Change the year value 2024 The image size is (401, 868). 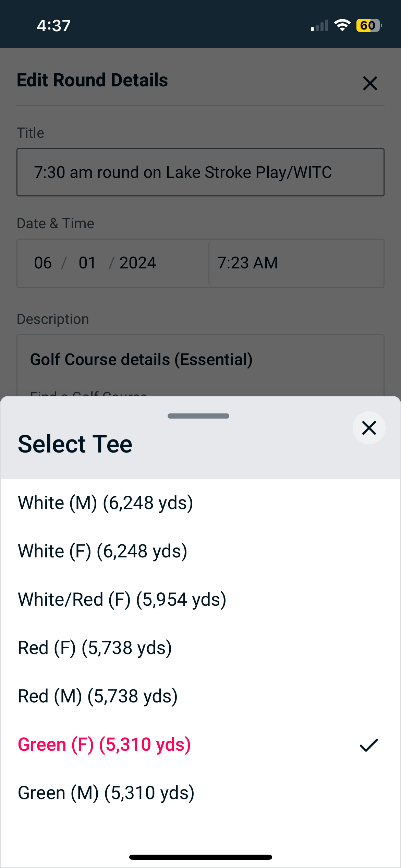(137, 263)
